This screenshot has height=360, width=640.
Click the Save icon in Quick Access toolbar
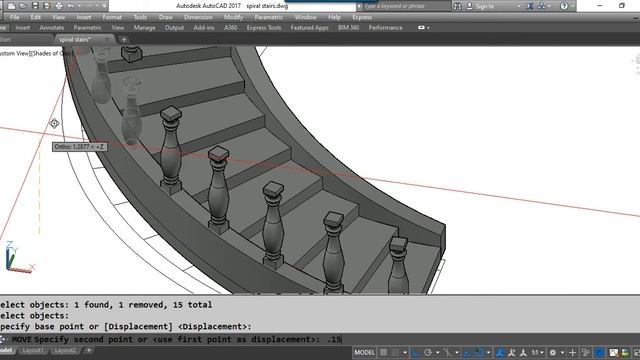pos(35,6)
